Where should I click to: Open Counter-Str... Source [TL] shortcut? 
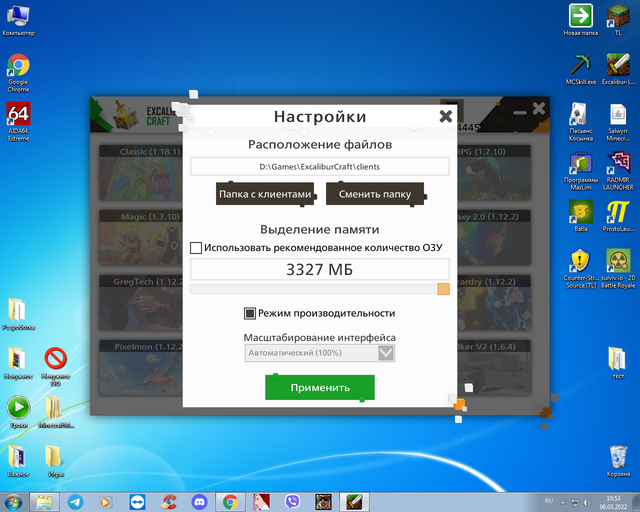[580, 269]
